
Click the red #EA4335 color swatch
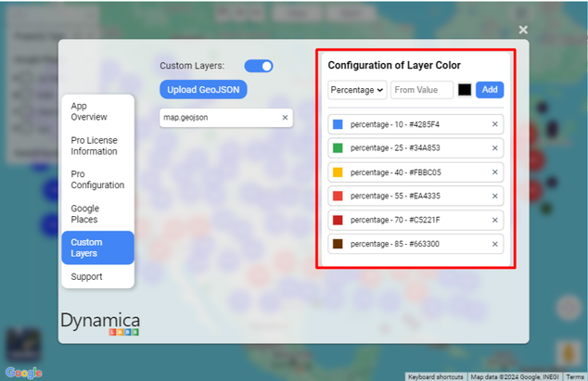(x=338, y=197)
